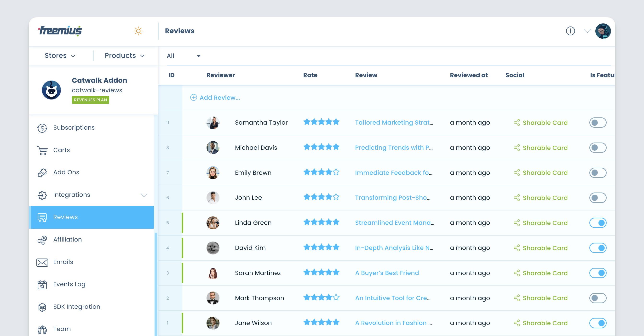Open the Team section in sidebar
The image size is (644, 336).
[x=61, y=328]
